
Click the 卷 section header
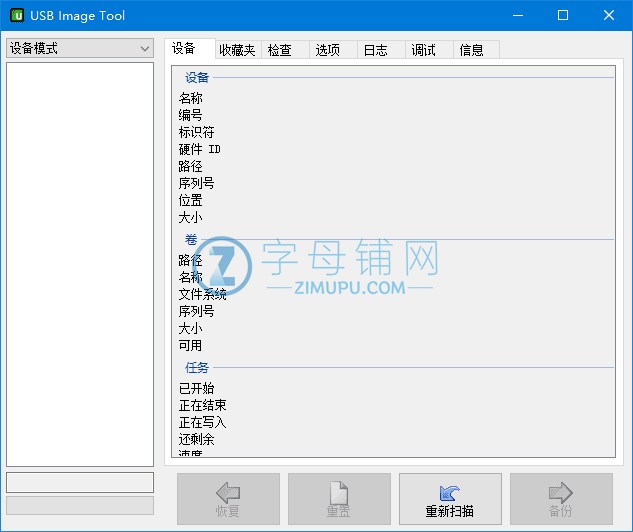click(191, 239)
